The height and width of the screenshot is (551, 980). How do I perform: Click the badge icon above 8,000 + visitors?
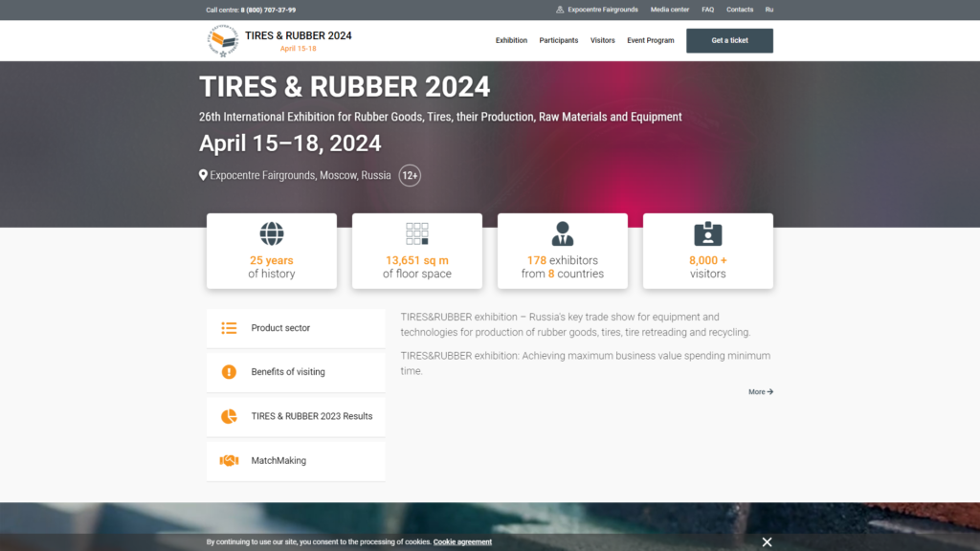(708, 233)
